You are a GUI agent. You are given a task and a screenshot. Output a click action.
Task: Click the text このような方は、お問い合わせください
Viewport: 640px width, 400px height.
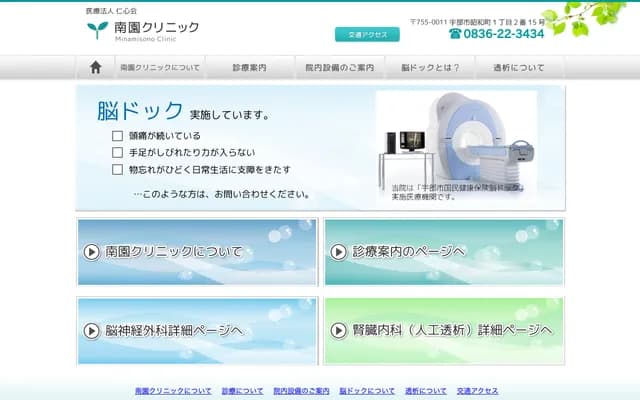[x=222, y=194]
